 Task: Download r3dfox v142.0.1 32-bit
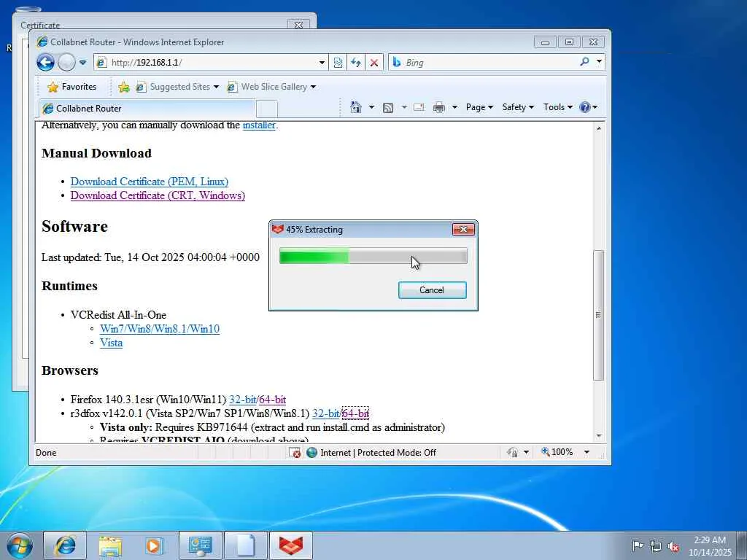click(326, 413)
